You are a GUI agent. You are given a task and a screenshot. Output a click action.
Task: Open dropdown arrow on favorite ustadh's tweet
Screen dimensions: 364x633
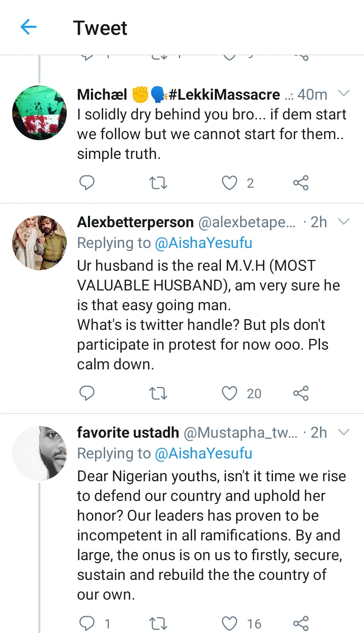tap(343, 432)
